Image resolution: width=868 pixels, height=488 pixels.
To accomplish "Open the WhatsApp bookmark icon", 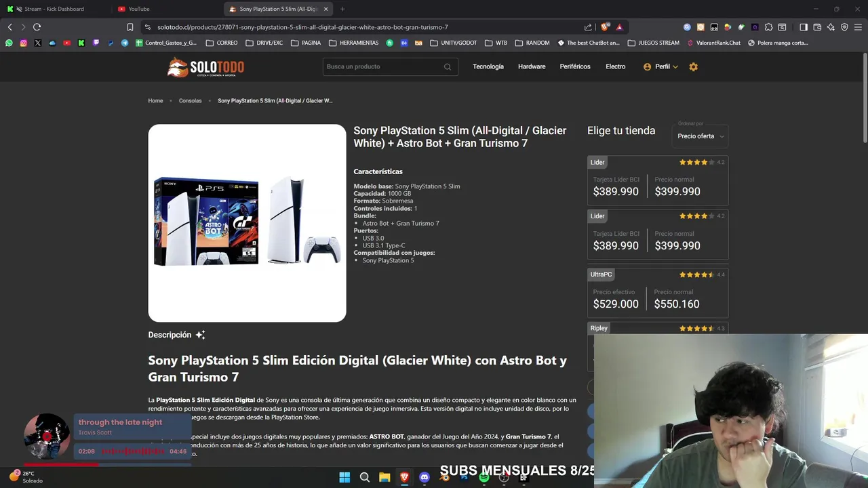I will click(9, 43).
